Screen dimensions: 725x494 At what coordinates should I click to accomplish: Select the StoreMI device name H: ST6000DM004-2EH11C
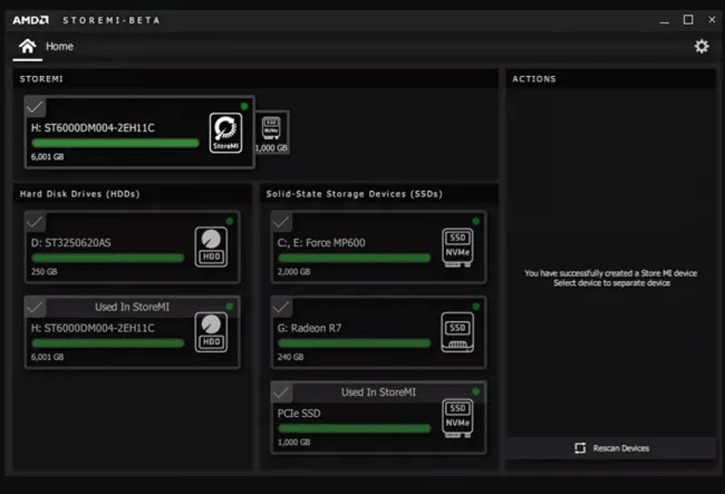click(x=92, y=128)
